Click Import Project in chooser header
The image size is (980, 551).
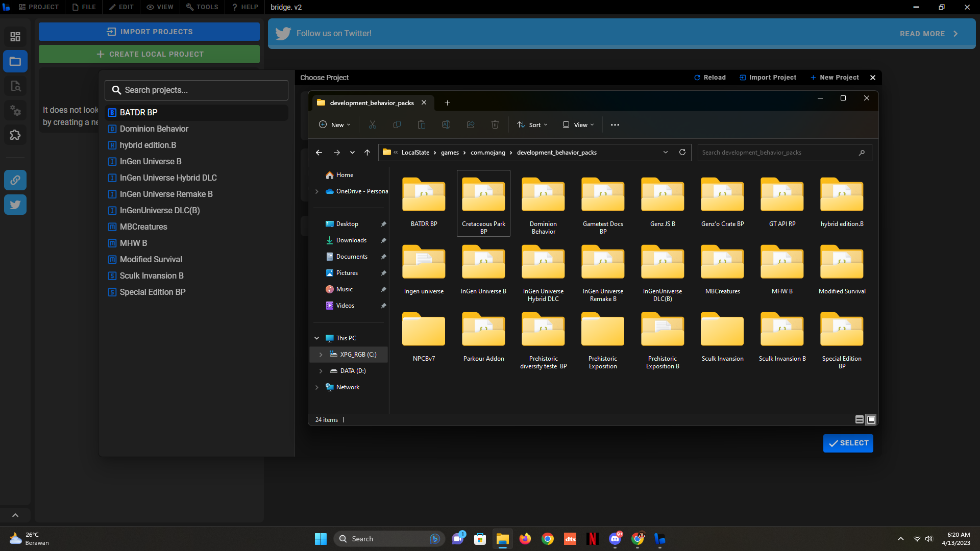coord(768,78)
